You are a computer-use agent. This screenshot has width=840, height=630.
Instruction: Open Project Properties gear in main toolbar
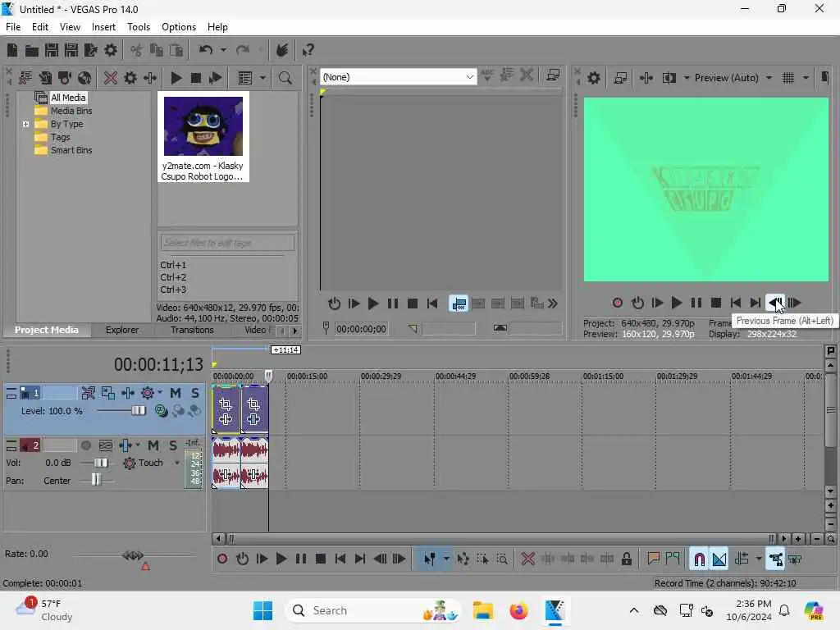coord(111,50)
